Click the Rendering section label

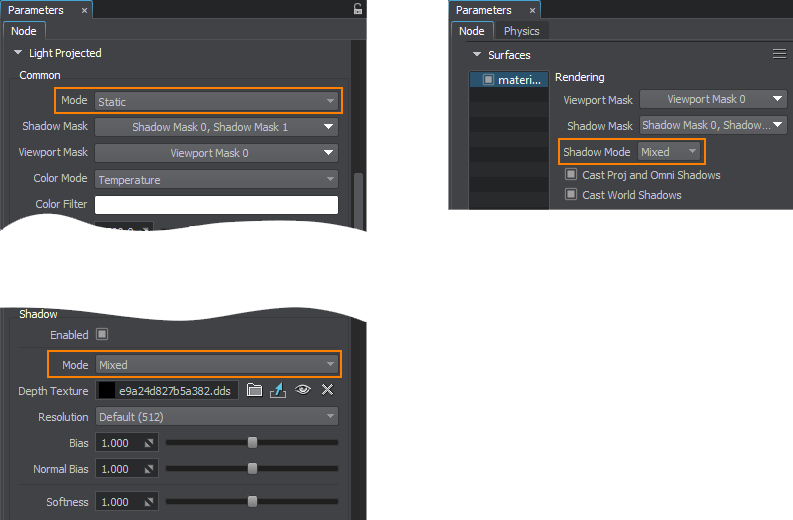point(580,77)
